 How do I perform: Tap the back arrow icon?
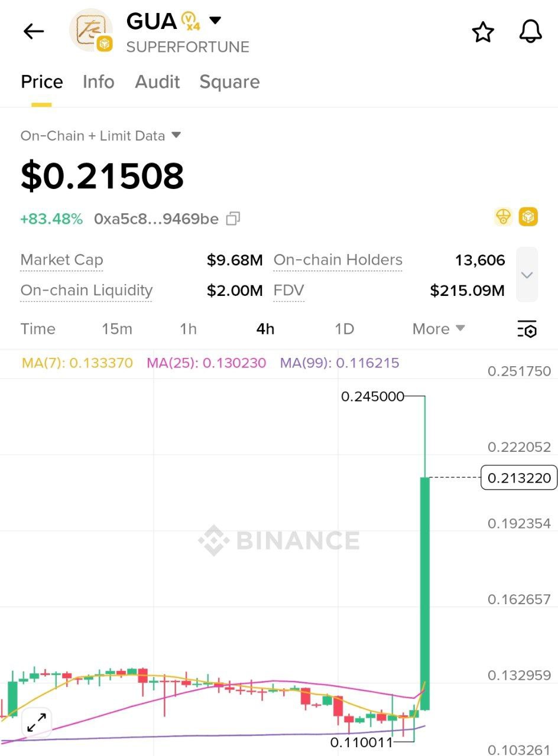34,31
